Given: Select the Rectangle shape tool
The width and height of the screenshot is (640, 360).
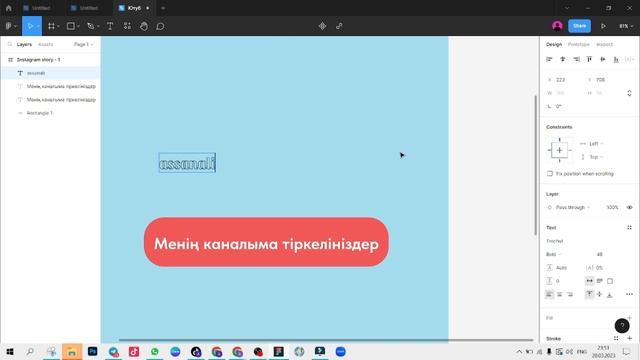Looking at the screenshot, I should pyautogui.click(x=71, y=26).
